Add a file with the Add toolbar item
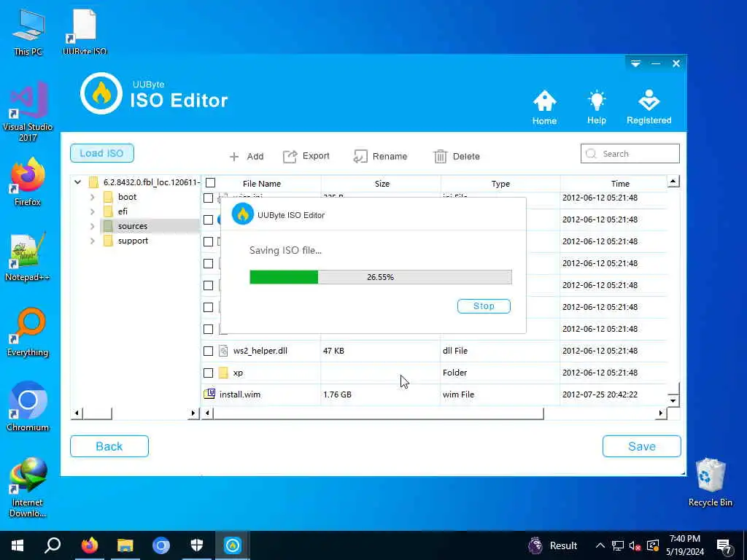Screen dimensions: 747x560 [x=247, y=156]
